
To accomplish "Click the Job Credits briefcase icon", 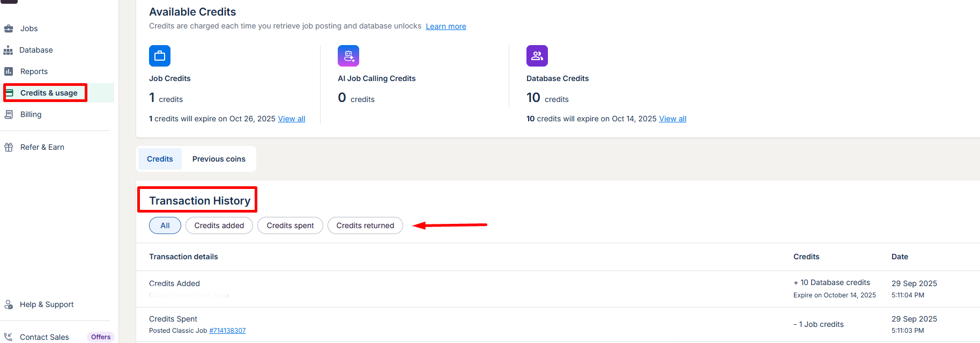I will [160, 56].
